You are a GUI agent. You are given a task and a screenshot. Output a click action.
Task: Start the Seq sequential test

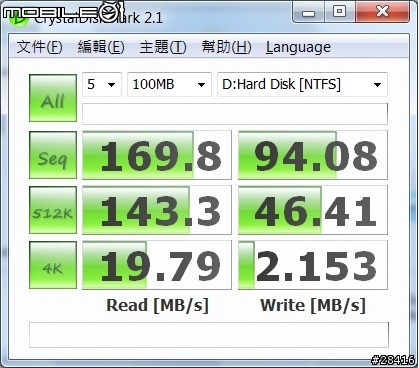point(53,155)
